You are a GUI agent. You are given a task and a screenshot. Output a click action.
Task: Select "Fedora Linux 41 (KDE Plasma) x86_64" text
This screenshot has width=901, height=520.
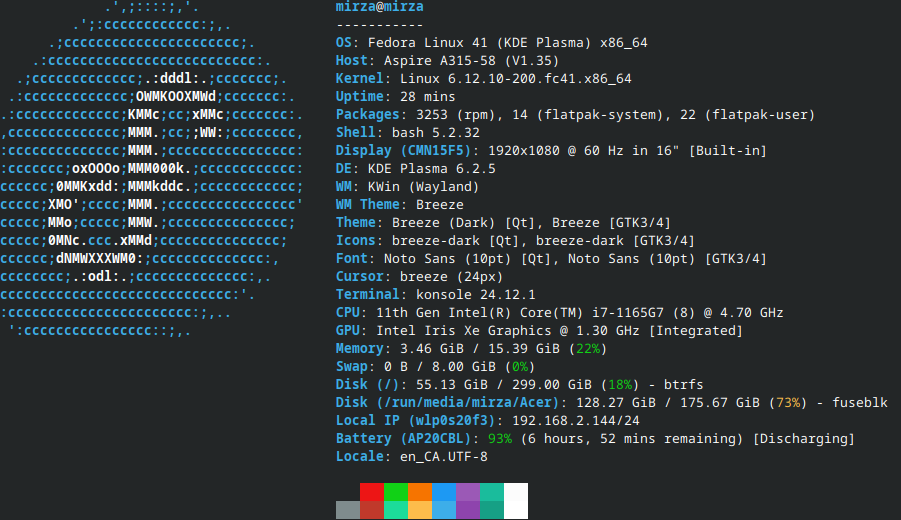coord(507,43)
